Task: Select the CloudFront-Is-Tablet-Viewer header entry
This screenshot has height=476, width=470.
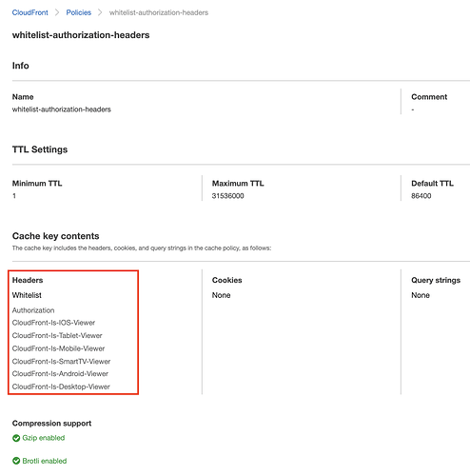Action: pyautogui.click(x=57, y=336)
